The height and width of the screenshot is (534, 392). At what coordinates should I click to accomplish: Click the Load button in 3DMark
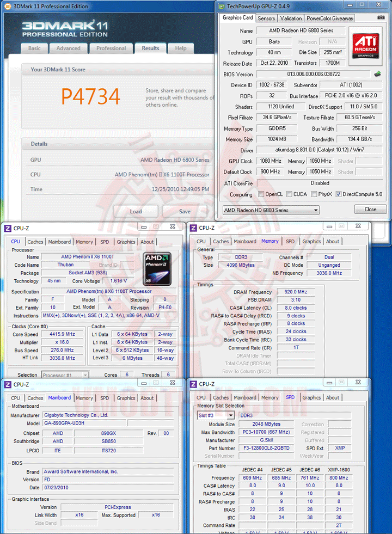coord(136,211)
